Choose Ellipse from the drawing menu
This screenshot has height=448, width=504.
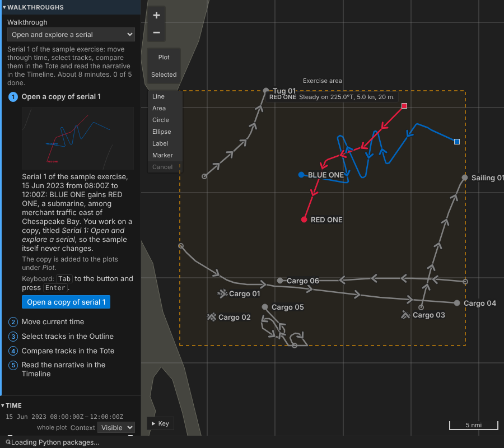coord(162,132)
